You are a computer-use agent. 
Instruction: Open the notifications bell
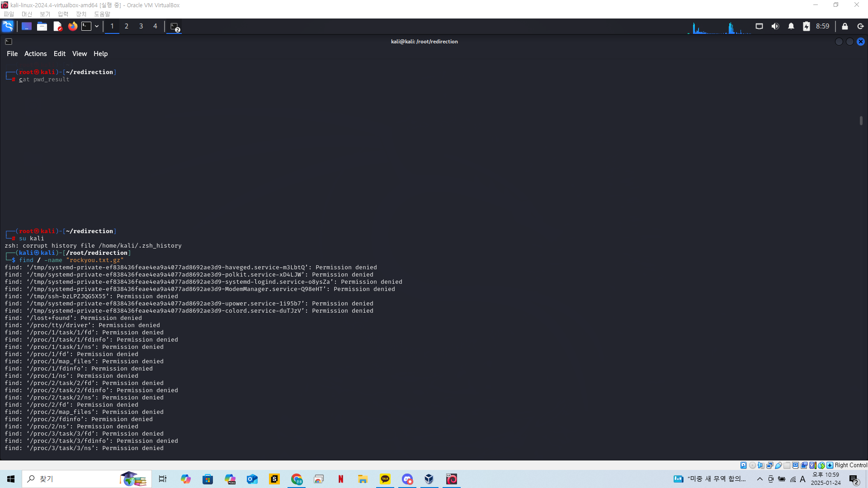coord(791,26)
